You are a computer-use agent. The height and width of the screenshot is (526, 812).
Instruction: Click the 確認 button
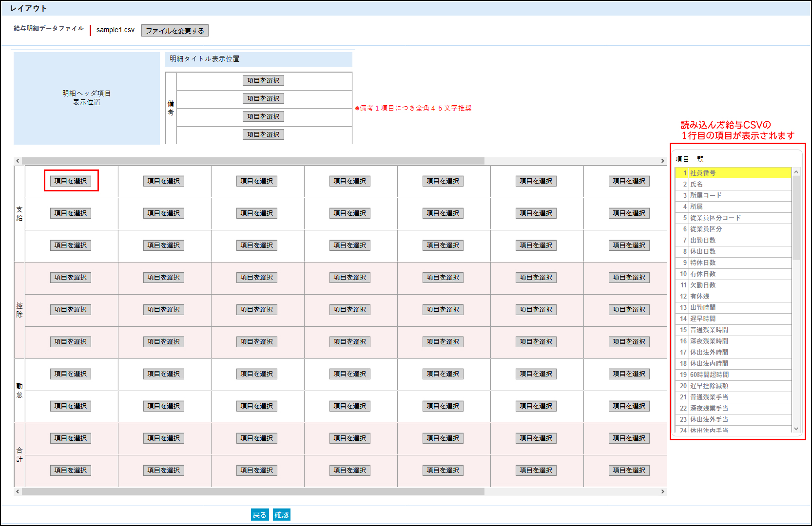(282, 515)
